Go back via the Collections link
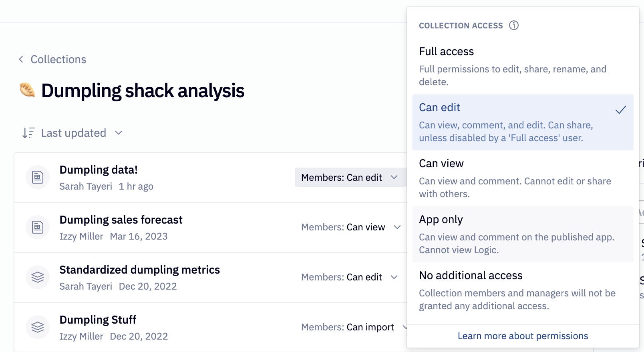 [58, 59]
